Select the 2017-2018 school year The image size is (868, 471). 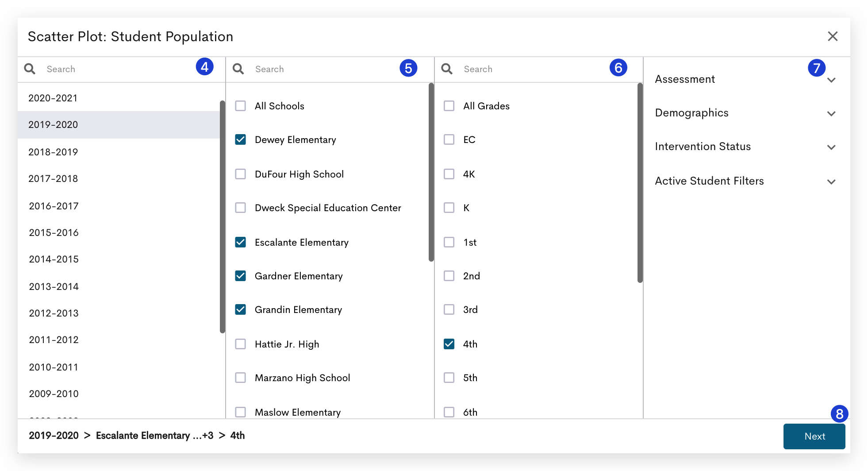click(119, 178)
